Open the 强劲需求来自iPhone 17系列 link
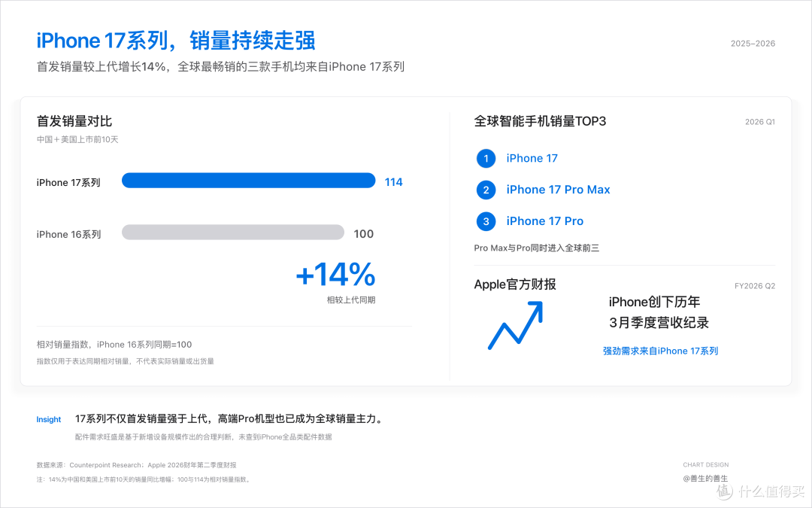The image size is (812, 508). point(660,351)
